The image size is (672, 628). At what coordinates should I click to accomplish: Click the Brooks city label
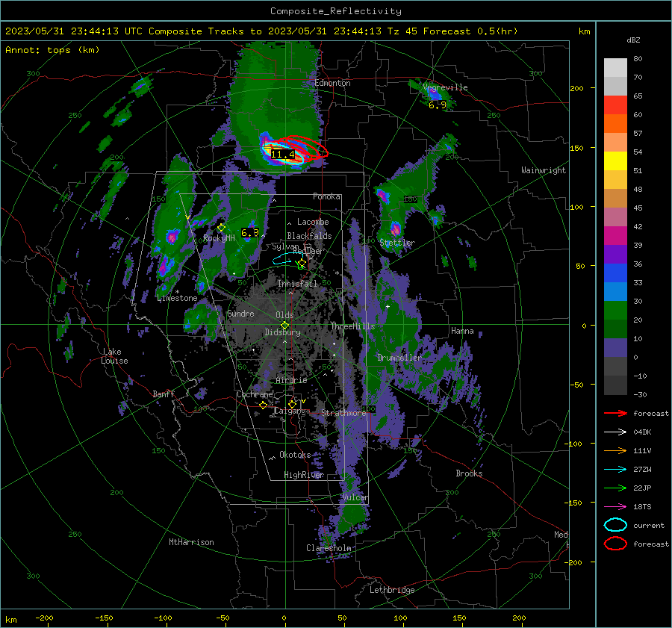click(469, 473)
